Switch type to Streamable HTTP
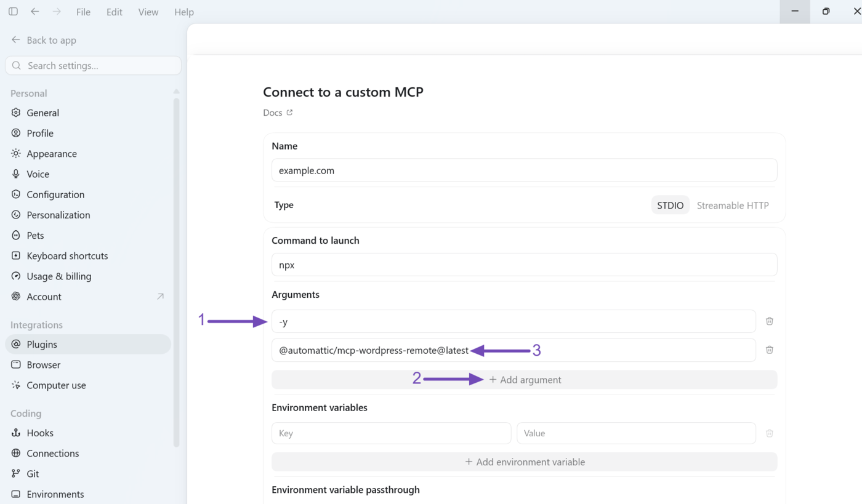Screen dimensions: 862x504 [x=733, y=206]
